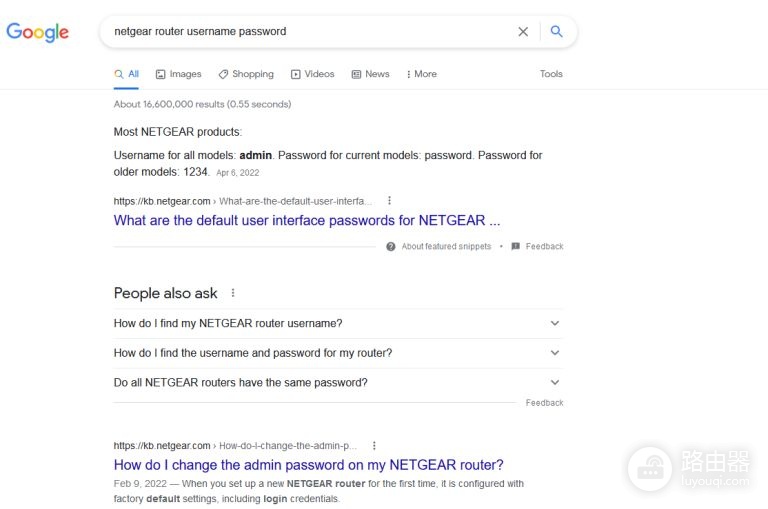Open "What are the default user interface passwords" link
The width and height of the screenshot is (768, 509).
(307, 220)
